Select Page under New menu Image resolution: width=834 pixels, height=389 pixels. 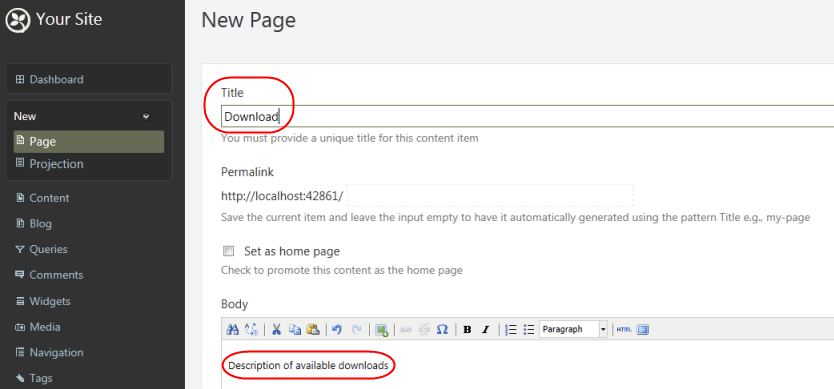point(89,142)
